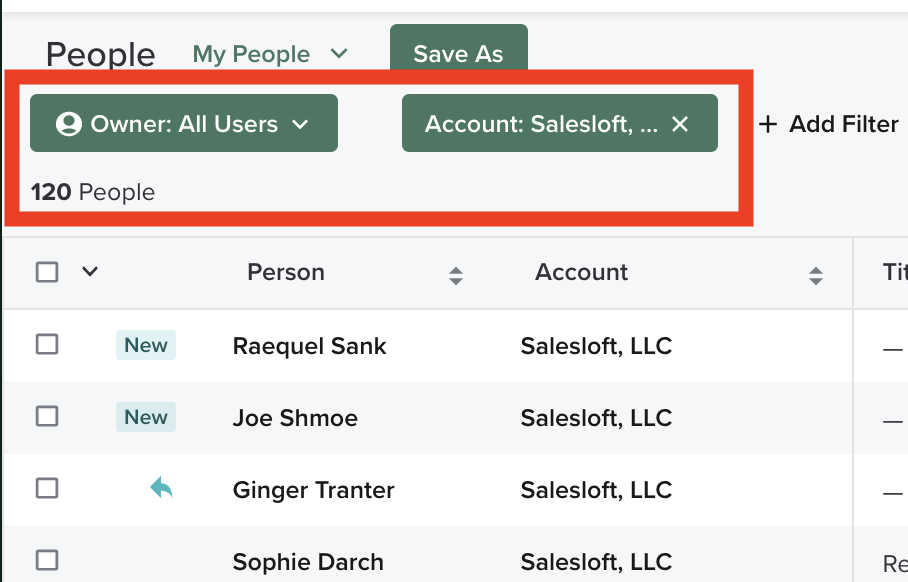908x582 pixels.
Task: Toggle the select-all checkbox in the table header
Action: pos(47,271)
